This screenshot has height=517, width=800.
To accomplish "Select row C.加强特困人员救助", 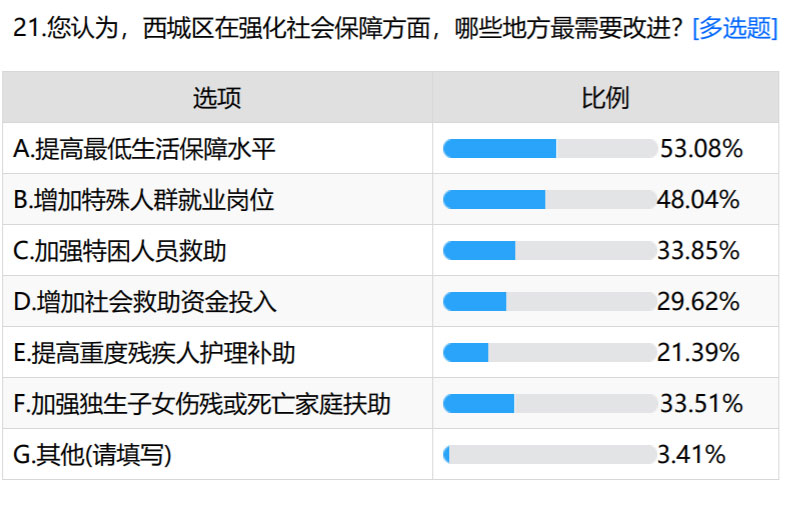I will tap(391, 250).
